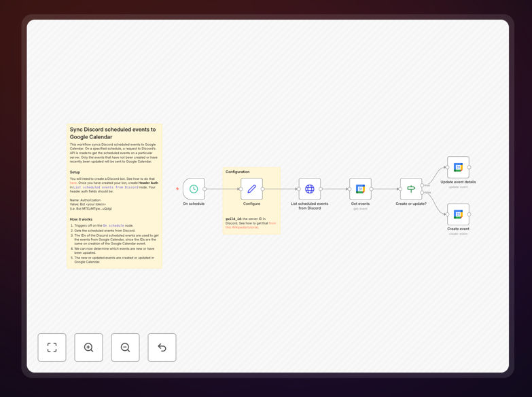Zoom in using the magnifier plus button
Screen dimensions: 532x397
[x=88, y=347]
